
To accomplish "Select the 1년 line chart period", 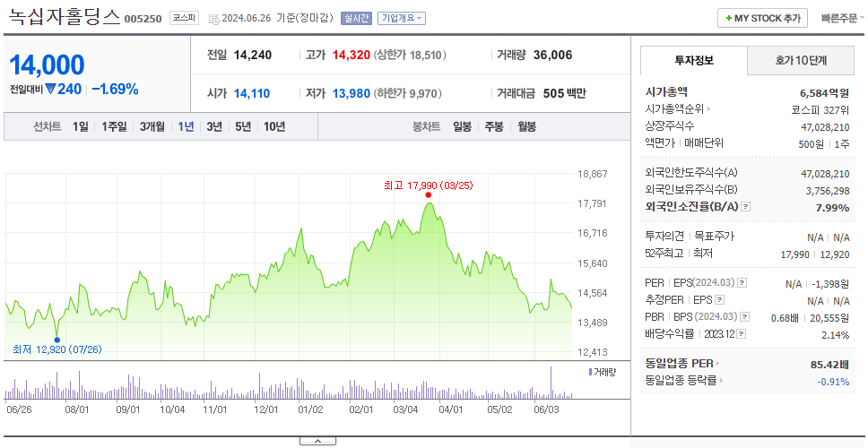I will 186,126.
